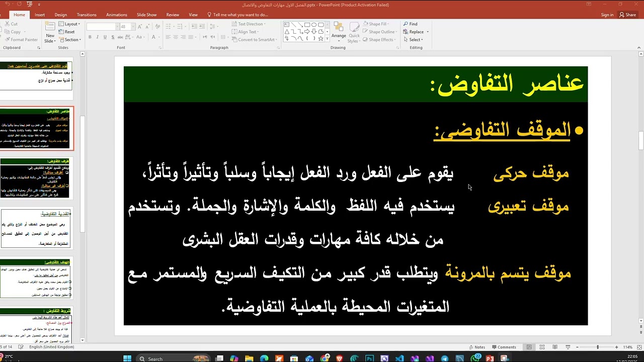The height and width of the screenshot is (362, 644).
Task: Center text in Paragraph group
Action: point(176,37)
